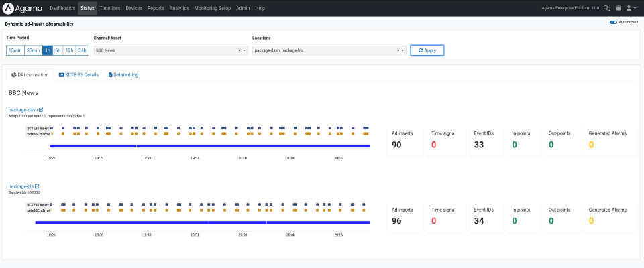Clear the selected Locations using x
The width and height of the screenshot is (644, 268).
point(398,50)
